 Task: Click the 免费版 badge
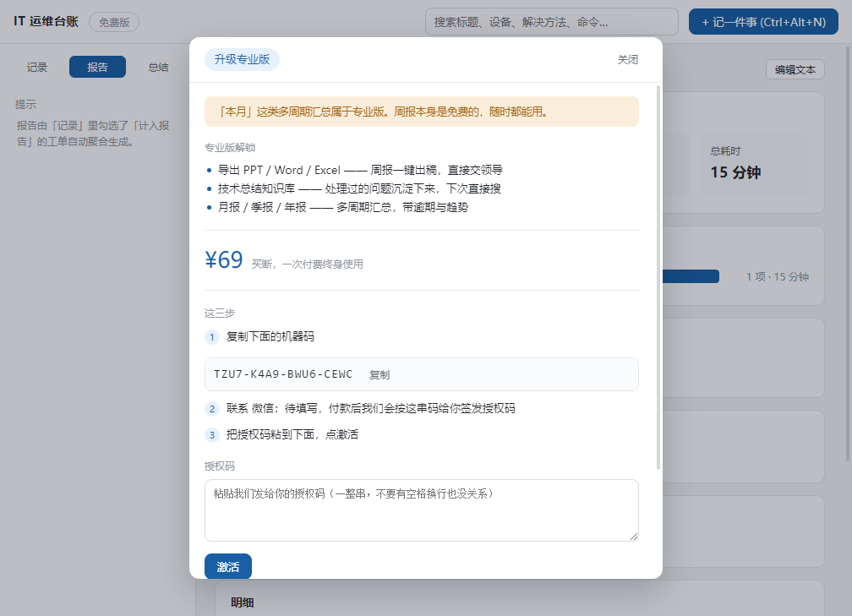[x=114, y=22]
